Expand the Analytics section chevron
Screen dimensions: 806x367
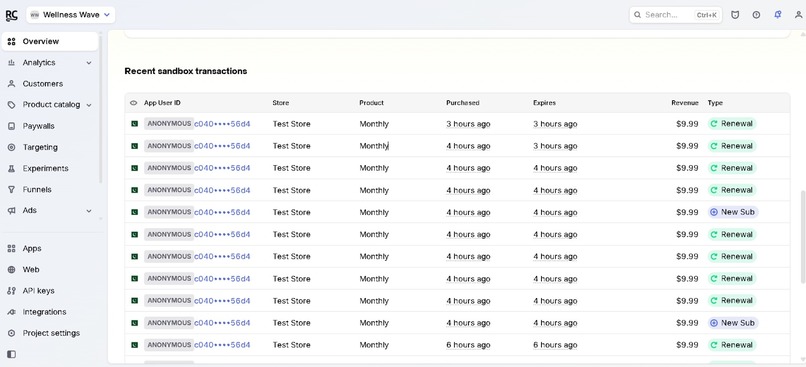[89, 63]
